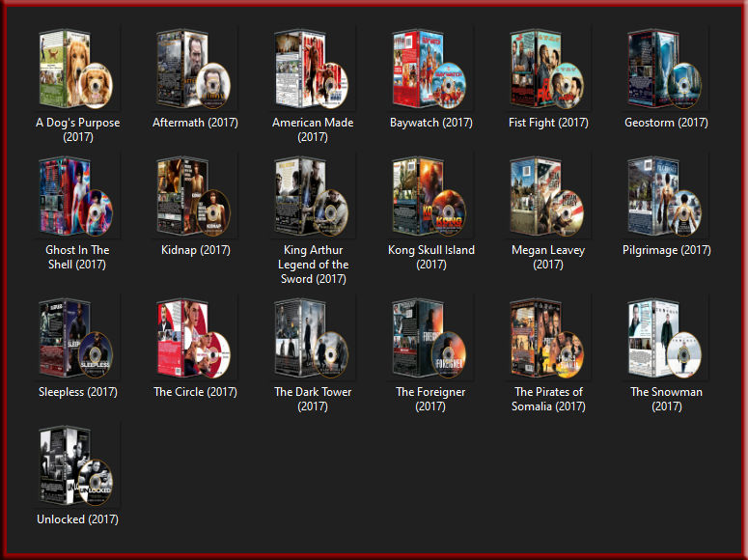This screenshot has width=748, height=560.
Task: Click the Megan Leavey DVD icon
Action: click(547, 197)
